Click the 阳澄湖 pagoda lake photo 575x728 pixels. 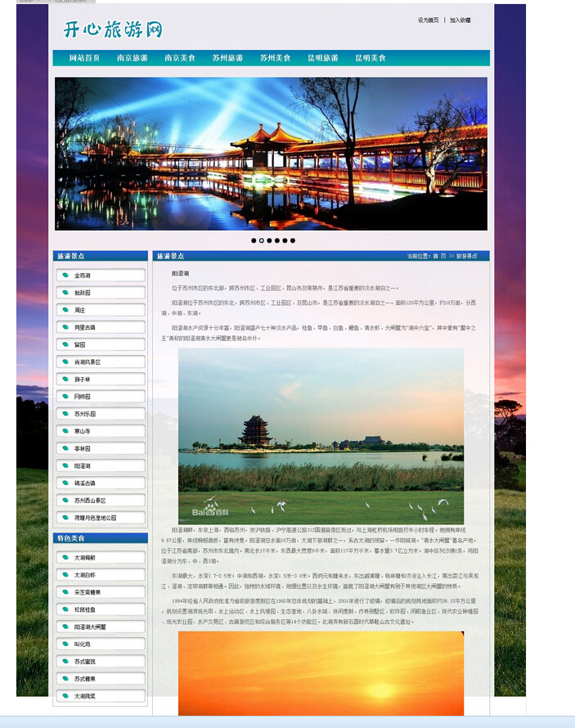[x=321, y=435]
